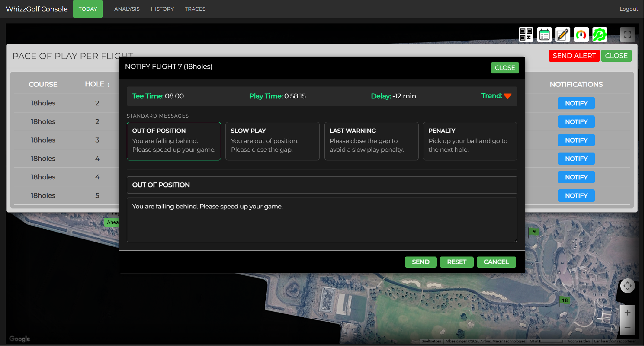Click the red Trend down arrow

pos(507,96)
